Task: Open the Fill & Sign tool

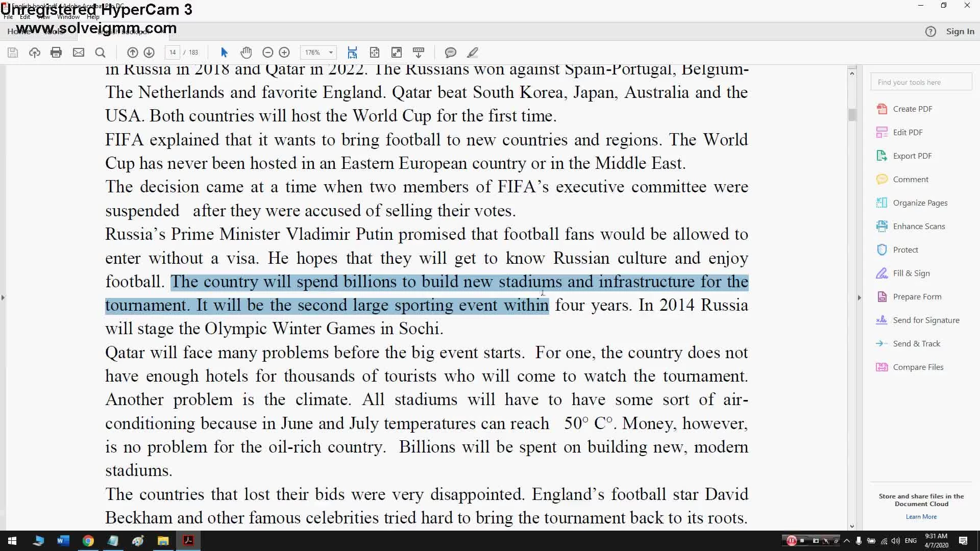Action: (903, 273)
